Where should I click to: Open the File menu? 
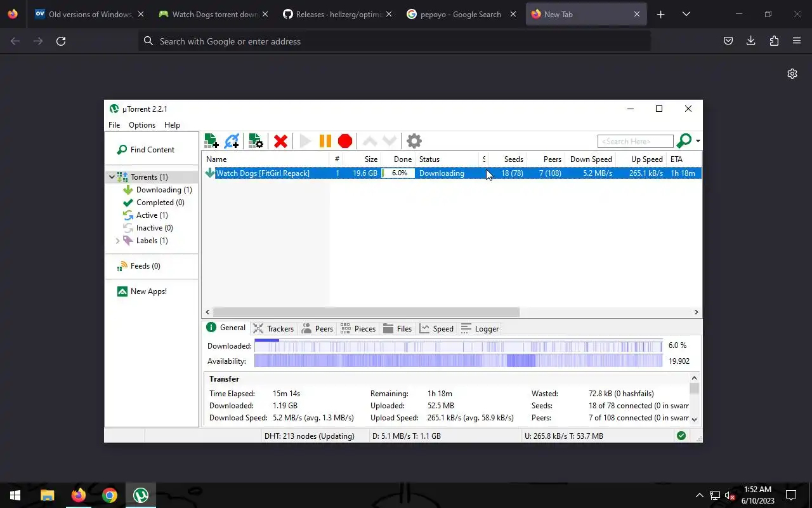point(114,125)
